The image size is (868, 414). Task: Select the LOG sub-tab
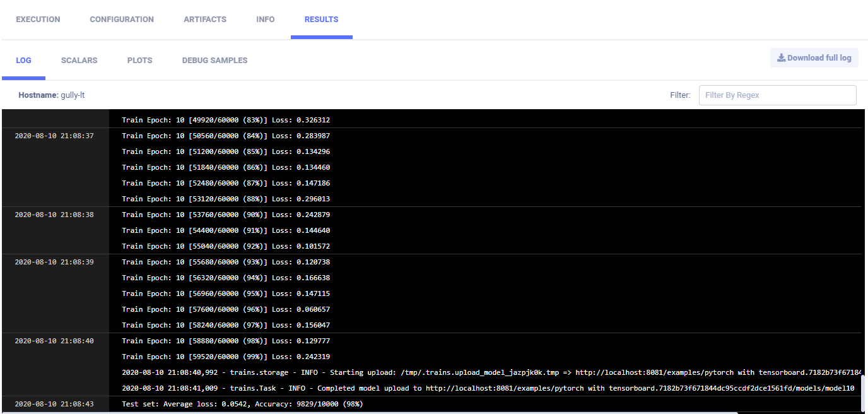click(23, 61)
